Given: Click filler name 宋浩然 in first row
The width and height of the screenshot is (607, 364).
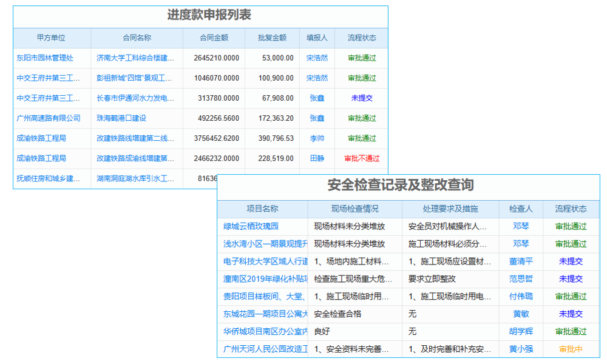Looking at the screenshot, I should [317, 58].
